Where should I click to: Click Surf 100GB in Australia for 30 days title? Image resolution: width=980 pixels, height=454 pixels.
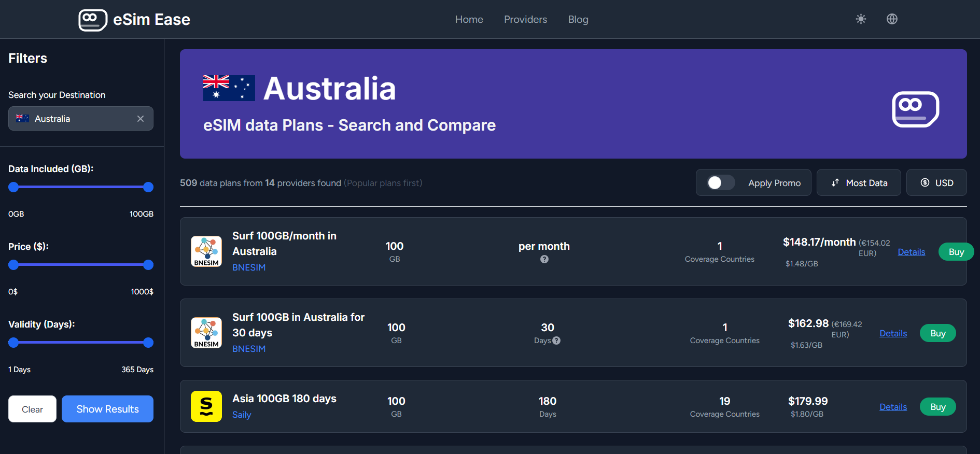(299, 325)
